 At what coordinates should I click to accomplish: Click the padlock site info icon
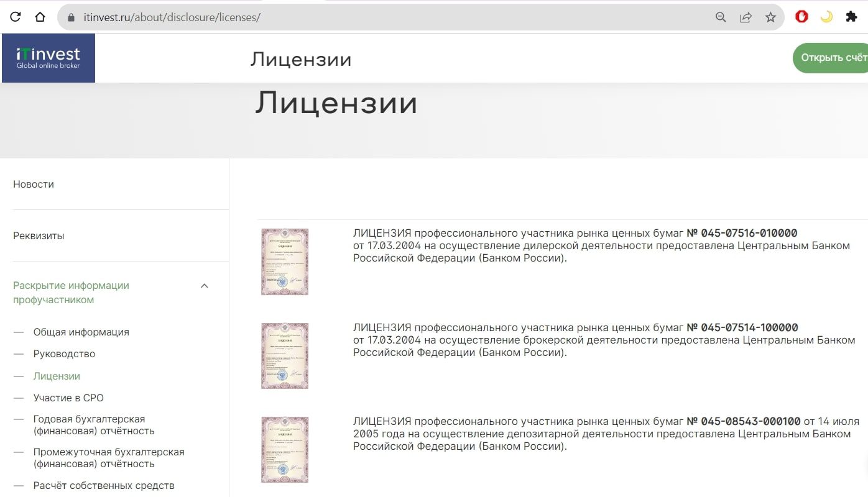[70, 17]
